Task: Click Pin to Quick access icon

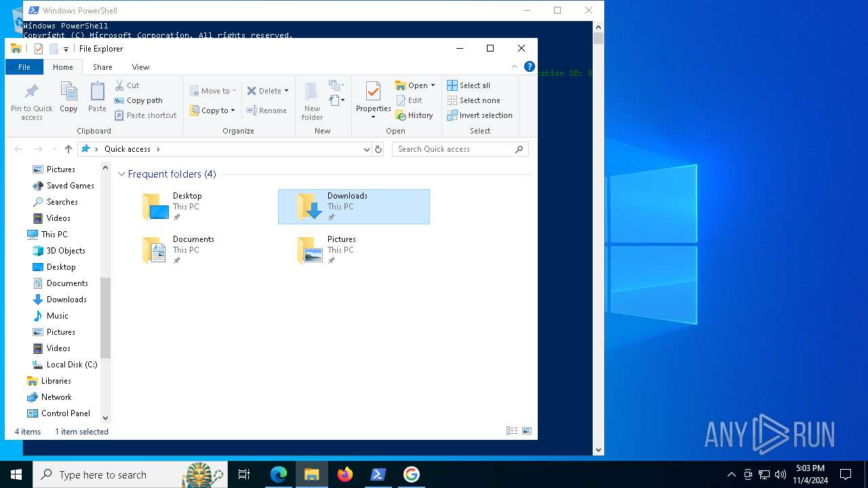Action: [31, 102]
